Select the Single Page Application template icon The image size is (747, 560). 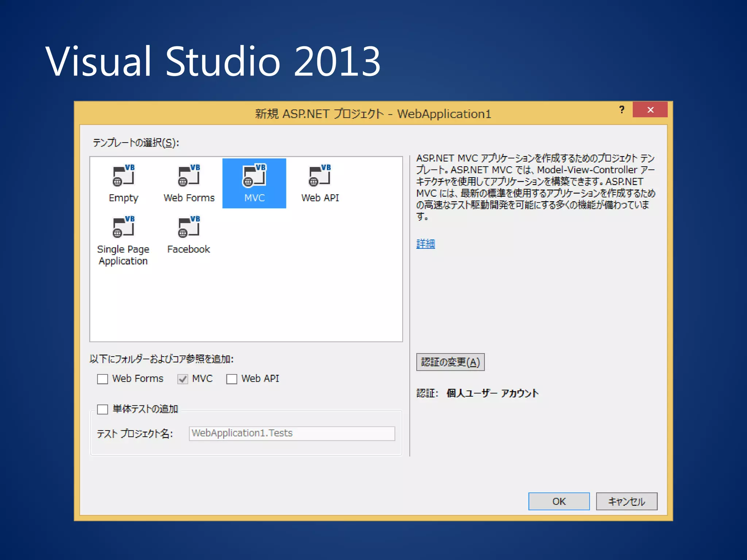point(123,227)
